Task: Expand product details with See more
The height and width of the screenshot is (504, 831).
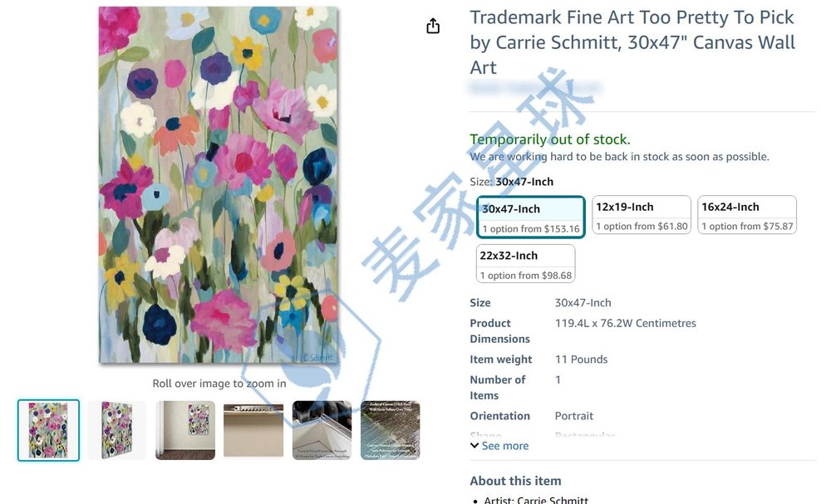Action: click(x=504, y=446)
